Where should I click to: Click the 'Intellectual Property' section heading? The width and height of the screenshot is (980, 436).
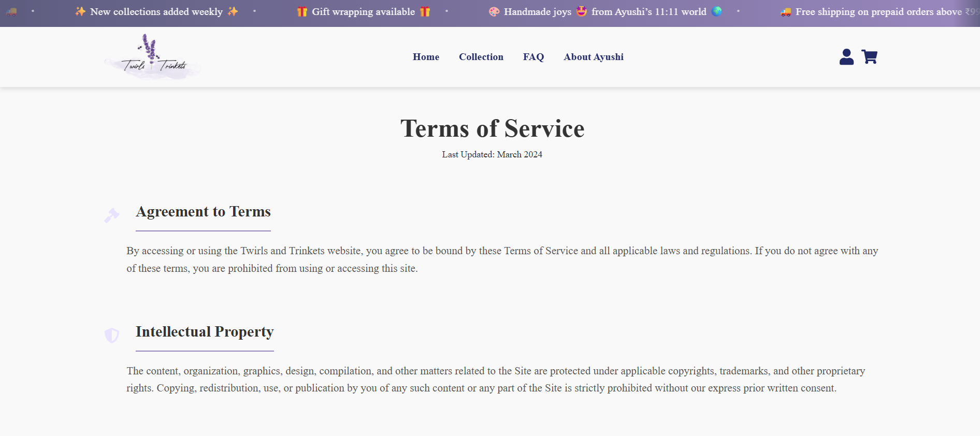click(205, 332)
